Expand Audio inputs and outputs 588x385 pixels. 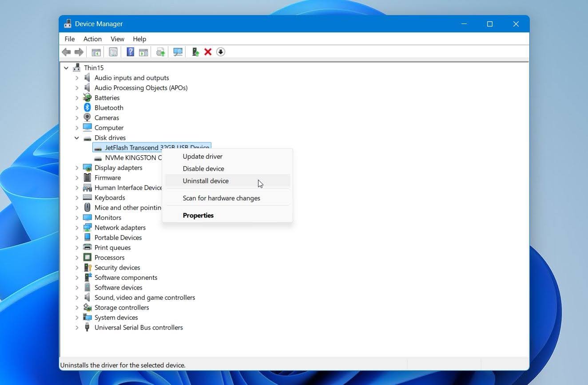pyautogui.click(x=77, y=78)
